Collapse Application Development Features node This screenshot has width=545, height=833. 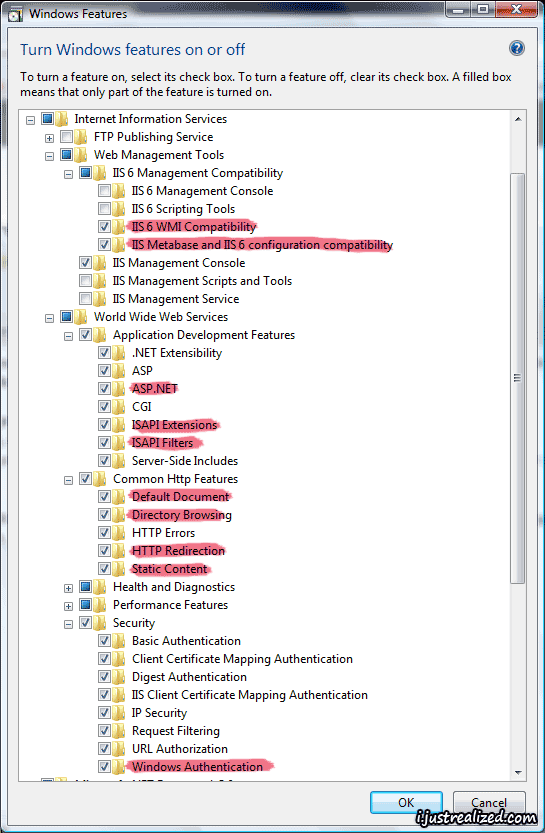click(x=69, y=336)
